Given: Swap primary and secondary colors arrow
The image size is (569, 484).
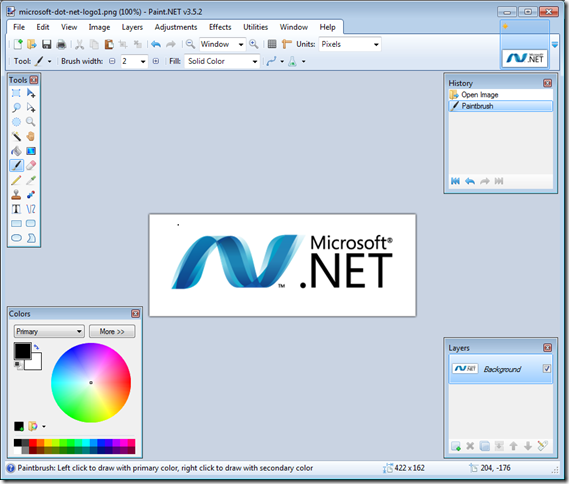Looking at the screenshot, I should coord(36,347).
